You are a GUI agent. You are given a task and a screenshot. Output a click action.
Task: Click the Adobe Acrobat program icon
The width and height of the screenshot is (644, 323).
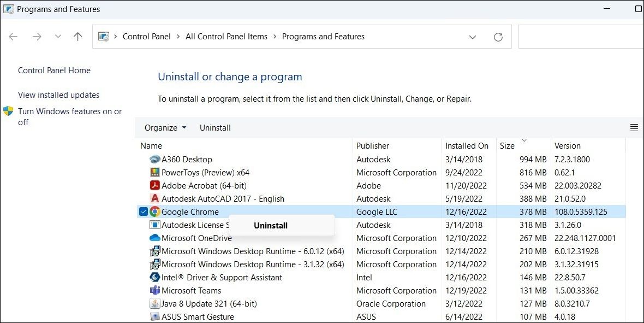[x=155, y=186]
